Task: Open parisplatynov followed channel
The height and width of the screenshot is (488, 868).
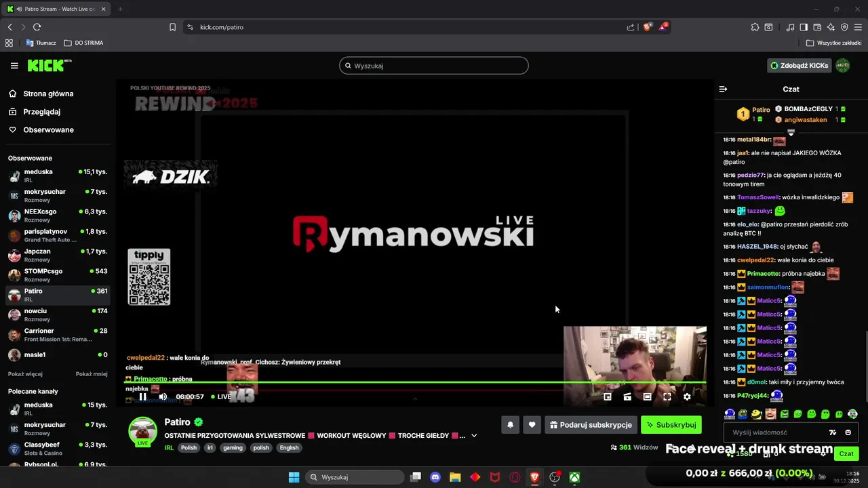Action: point(58,235)
